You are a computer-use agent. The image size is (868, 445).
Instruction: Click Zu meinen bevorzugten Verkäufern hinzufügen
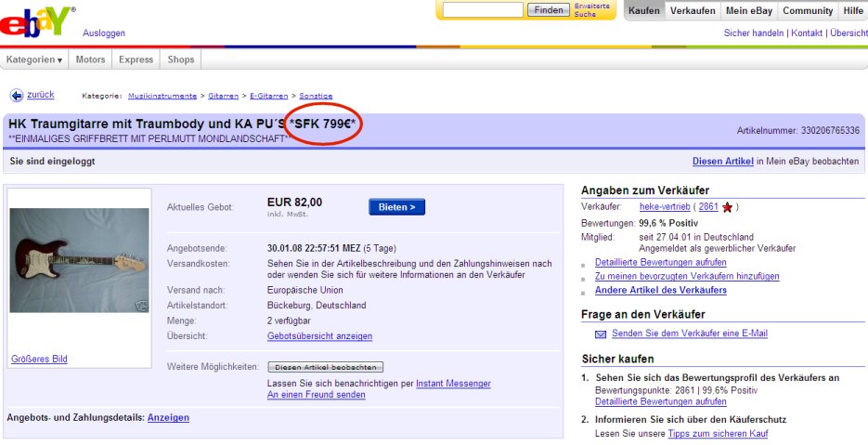click(687, 276)
